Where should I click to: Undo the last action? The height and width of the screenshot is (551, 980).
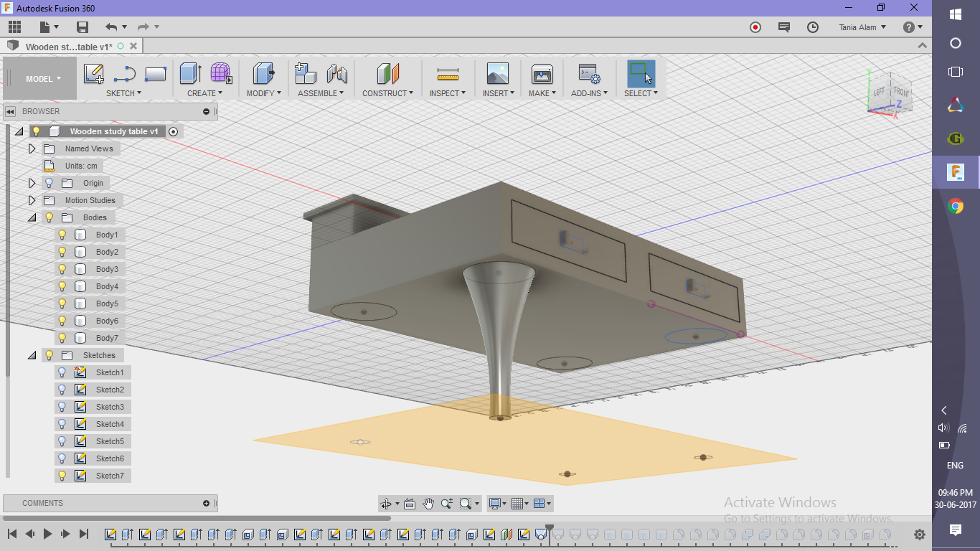(x=111, y=27)
